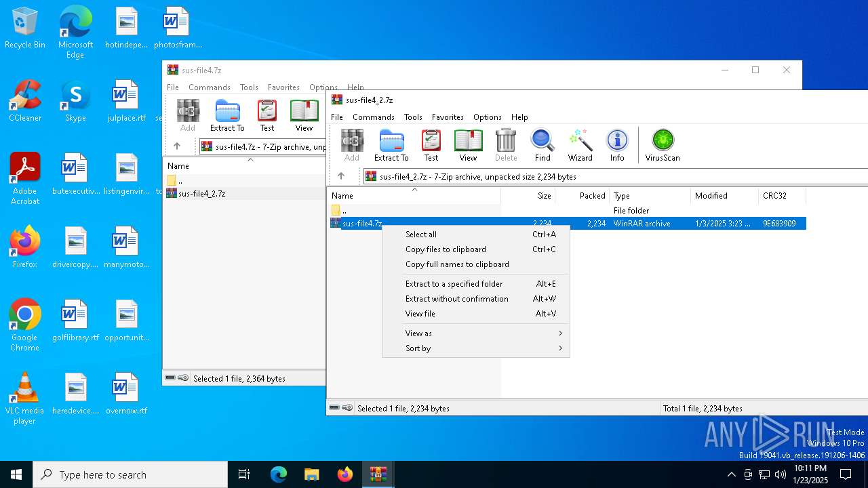Select VLC media player desktop icon
Screen dimensions: 868x488
pos(25,399)
